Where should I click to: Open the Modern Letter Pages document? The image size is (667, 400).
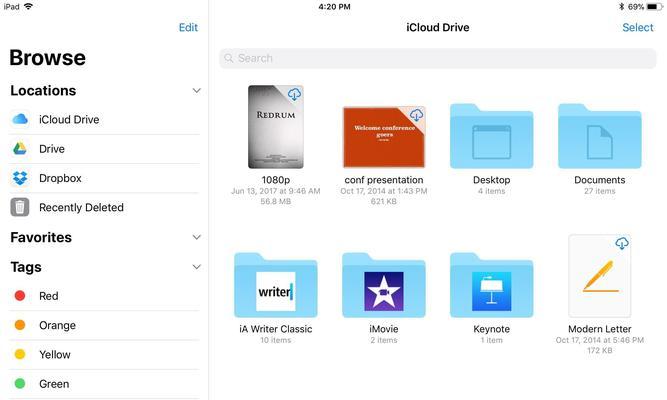coord(599,276)
